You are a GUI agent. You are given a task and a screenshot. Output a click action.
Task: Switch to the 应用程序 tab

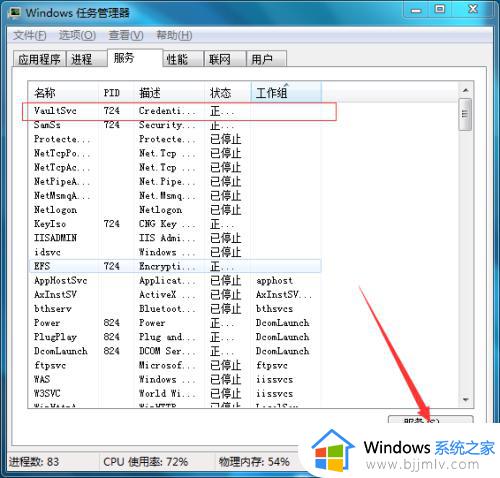(39, 59)
